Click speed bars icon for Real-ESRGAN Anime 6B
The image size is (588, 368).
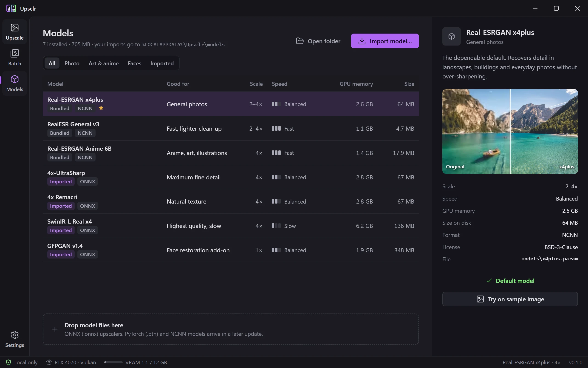coord(276,152)
